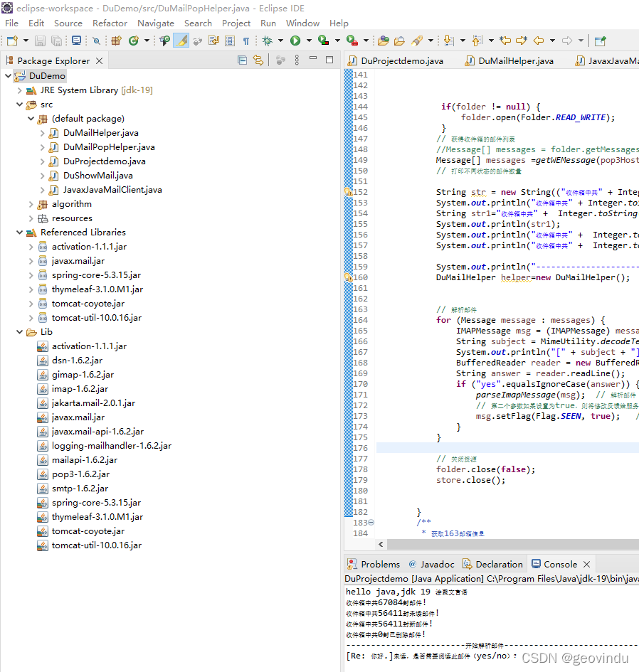Click Collapse All in Package Explorer
This screenshot has height=672, width=639.
click(x=243, y=60)
